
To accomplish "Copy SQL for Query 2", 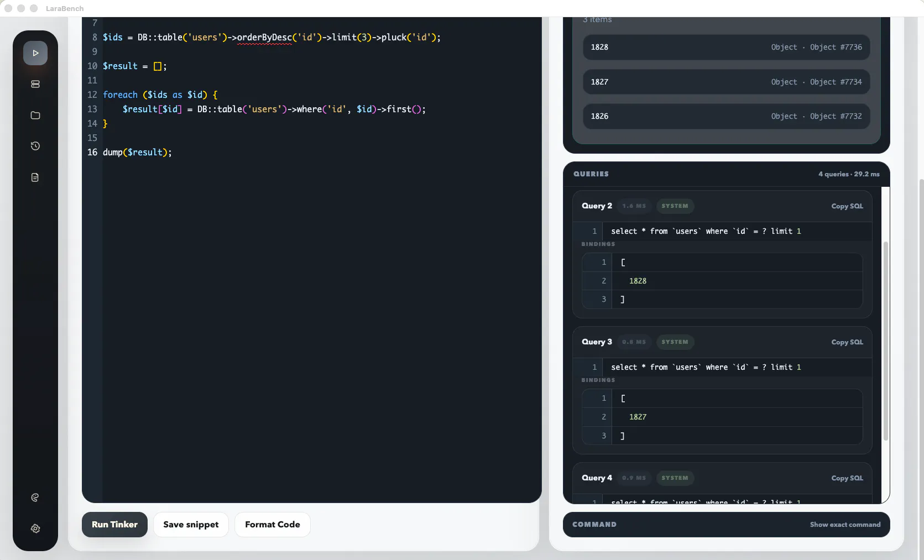I will [x=847, y=206].
